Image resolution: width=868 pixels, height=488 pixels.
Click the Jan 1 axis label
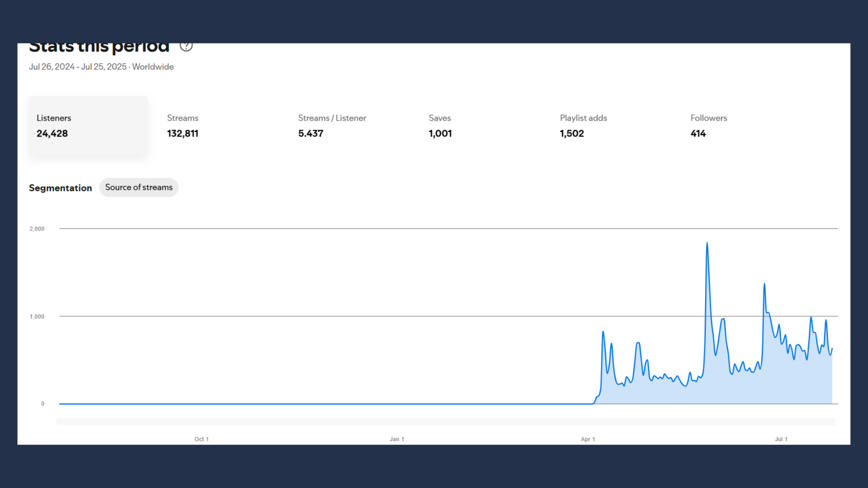(396, 439)
